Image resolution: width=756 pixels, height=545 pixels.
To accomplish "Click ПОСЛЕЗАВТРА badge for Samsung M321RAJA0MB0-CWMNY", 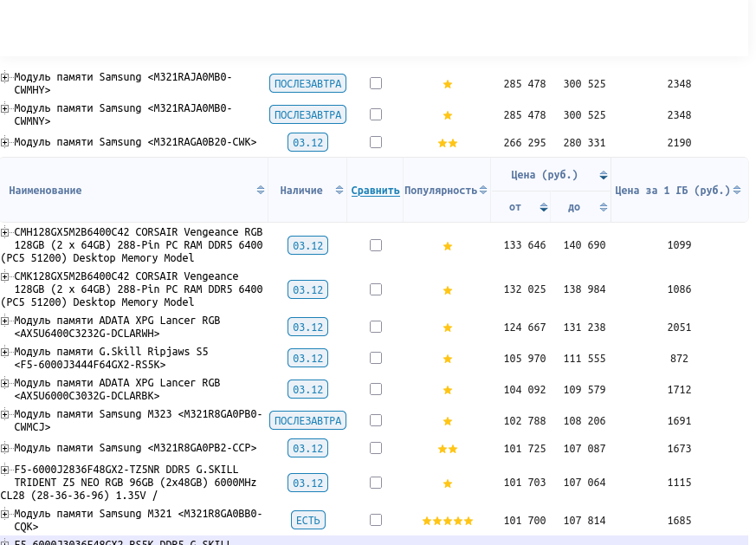I will coord(307,114).
